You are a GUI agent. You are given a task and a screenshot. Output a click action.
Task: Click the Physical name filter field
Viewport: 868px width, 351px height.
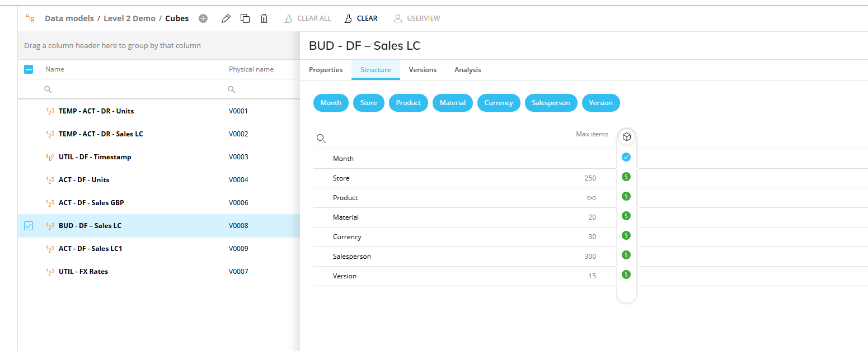[x=262, y=89]
